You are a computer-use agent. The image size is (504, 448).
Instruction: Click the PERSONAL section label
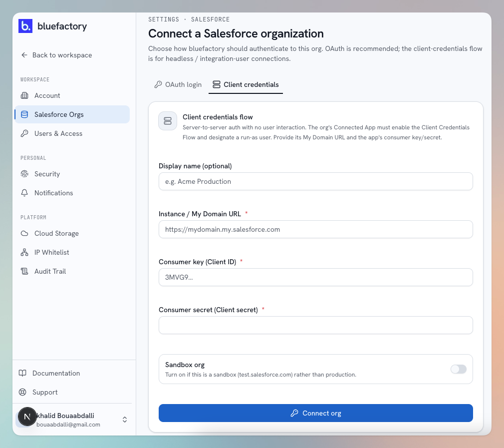tap(33, 158)
